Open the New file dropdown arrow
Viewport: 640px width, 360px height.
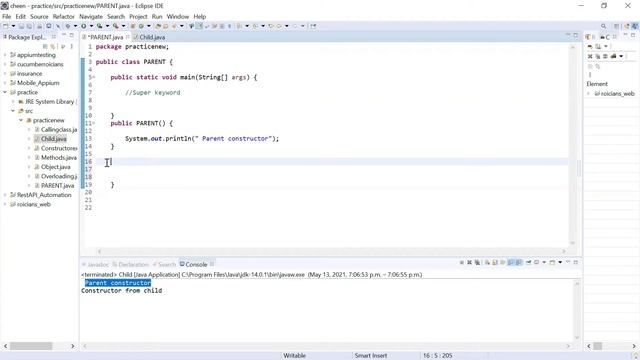[13, 26]
